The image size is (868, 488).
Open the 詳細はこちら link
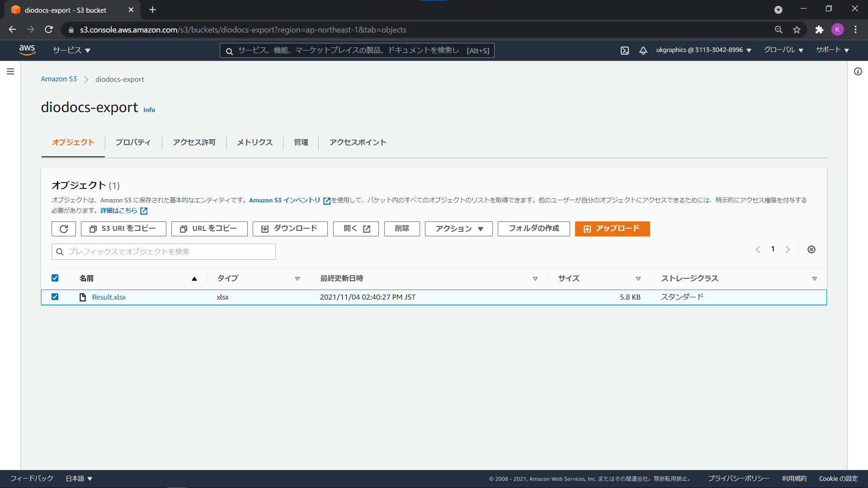(124, 211)
